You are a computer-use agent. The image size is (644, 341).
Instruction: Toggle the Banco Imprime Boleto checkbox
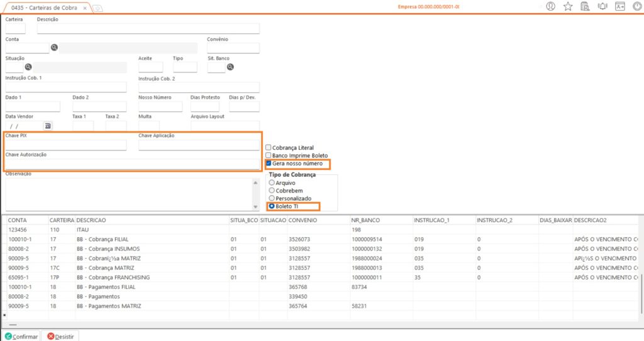click(269, 155)
